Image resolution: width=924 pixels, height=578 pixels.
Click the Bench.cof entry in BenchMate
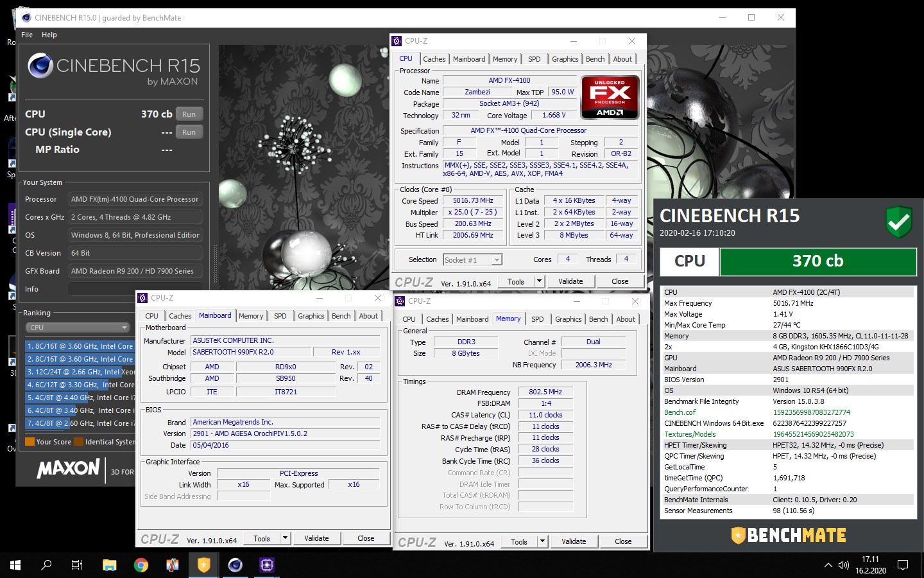pyautogui.click(x=680, y=412)
